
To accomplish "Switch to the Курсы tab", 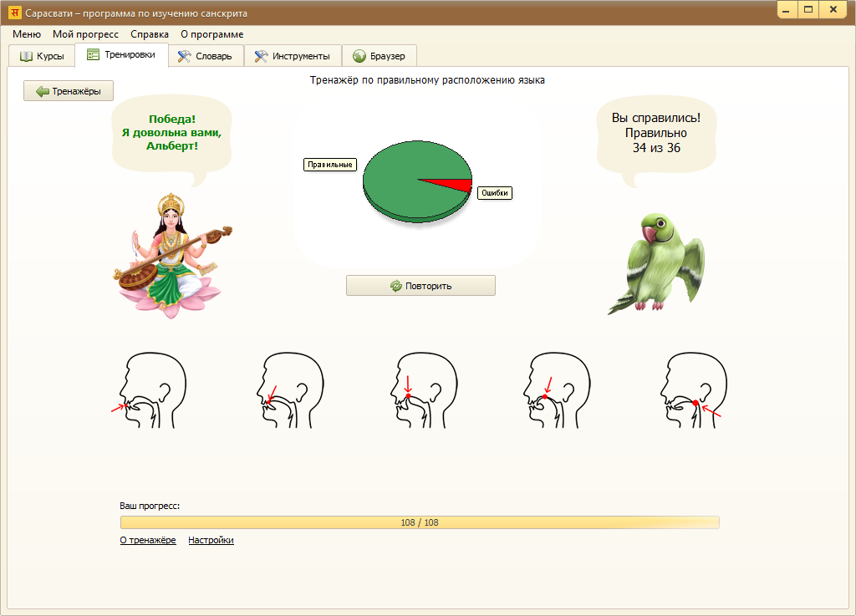I will pos(42,56).
